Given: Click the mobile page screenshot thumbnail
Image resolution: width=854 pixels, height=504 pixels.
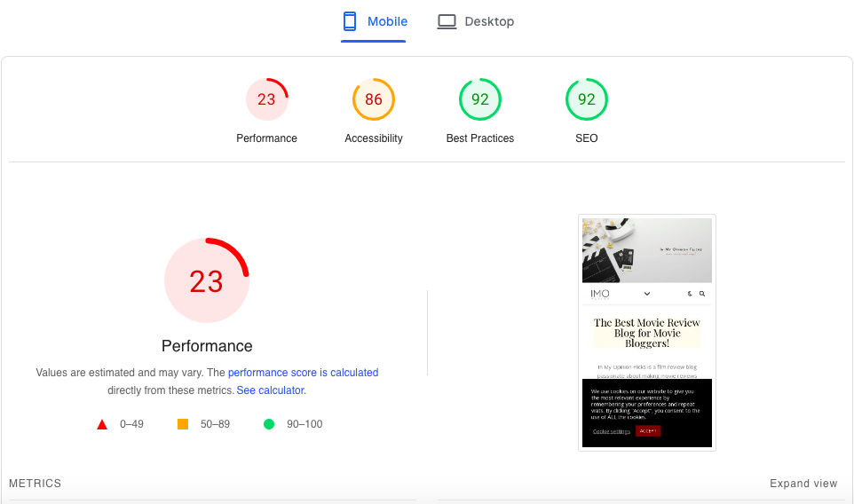Looking at the screenshot, I should [x=647, y=333].
